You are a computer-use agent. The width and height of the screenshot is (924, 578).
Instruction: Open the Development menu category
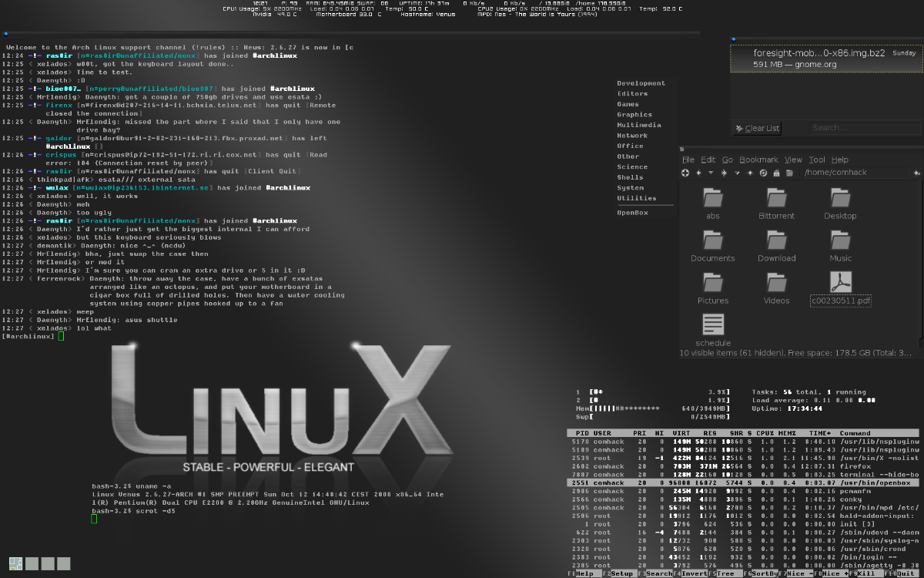click(641, 83)
